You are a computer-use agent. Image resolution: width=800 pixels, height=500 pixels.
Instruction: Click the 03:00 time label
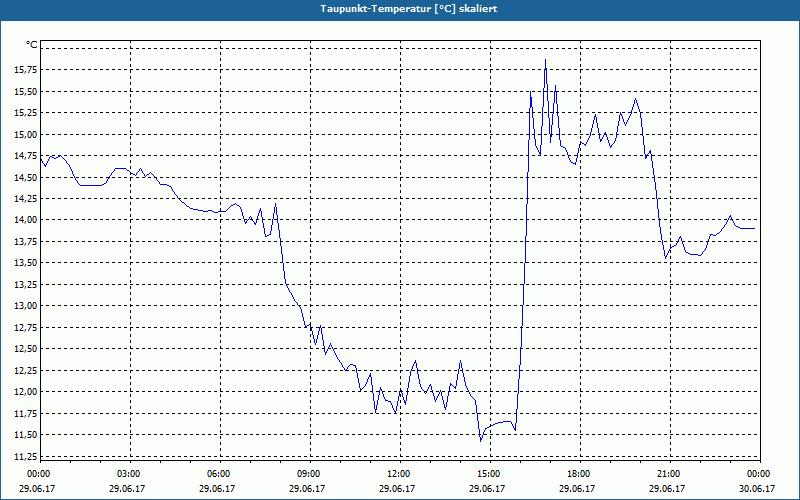click(x=127, y=474)
